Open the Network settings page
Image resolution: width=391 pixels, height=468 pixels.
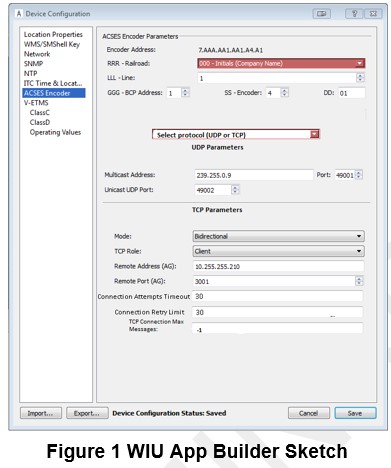point(37,54)
